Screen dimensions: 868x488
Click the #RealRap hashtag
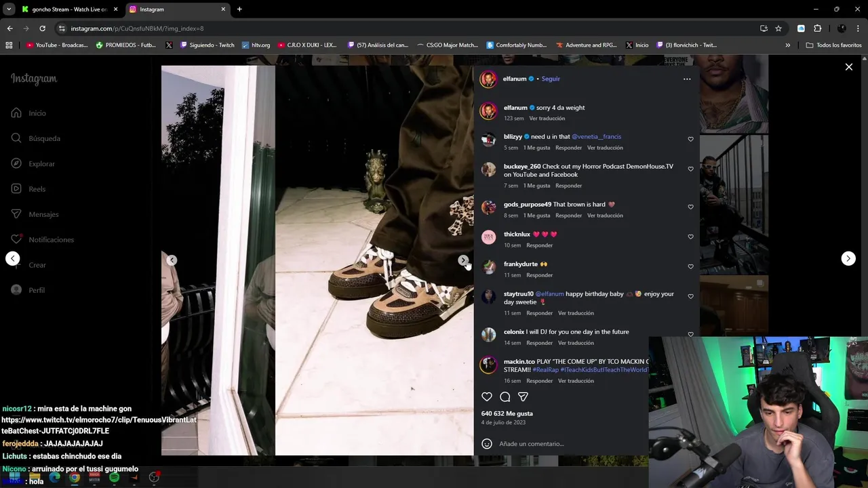click(x=545, y=370)
